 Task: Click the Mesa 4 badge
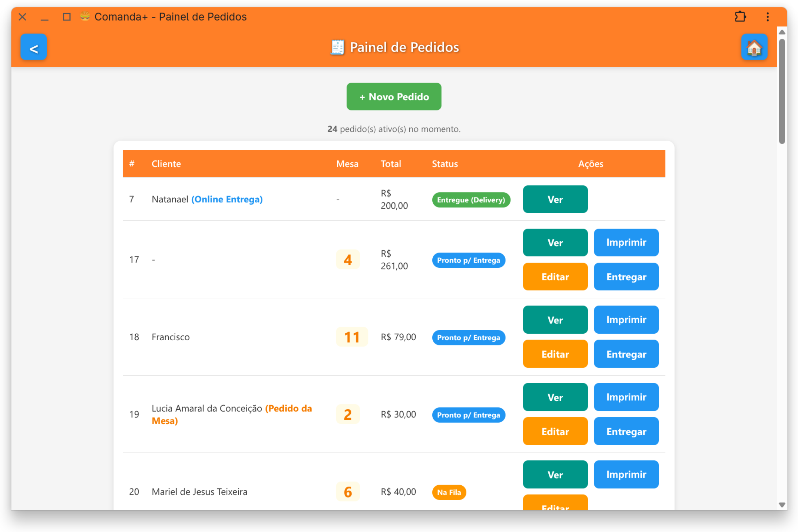(x=347, y=260)
